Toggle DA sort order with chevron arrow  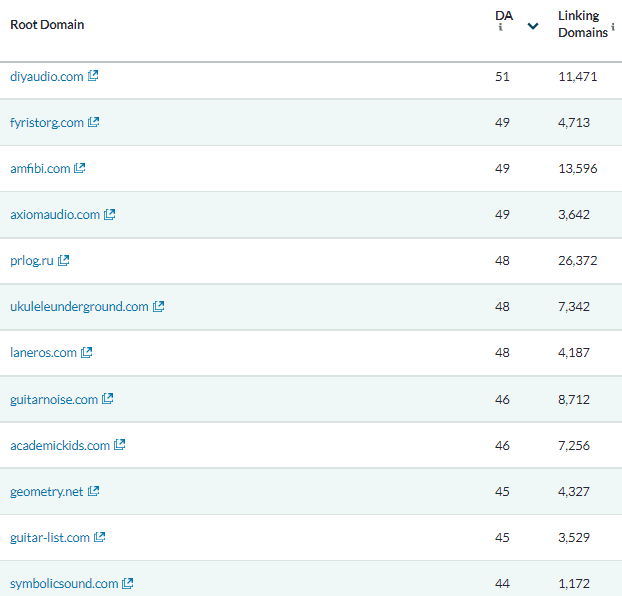tap(533, 26)
